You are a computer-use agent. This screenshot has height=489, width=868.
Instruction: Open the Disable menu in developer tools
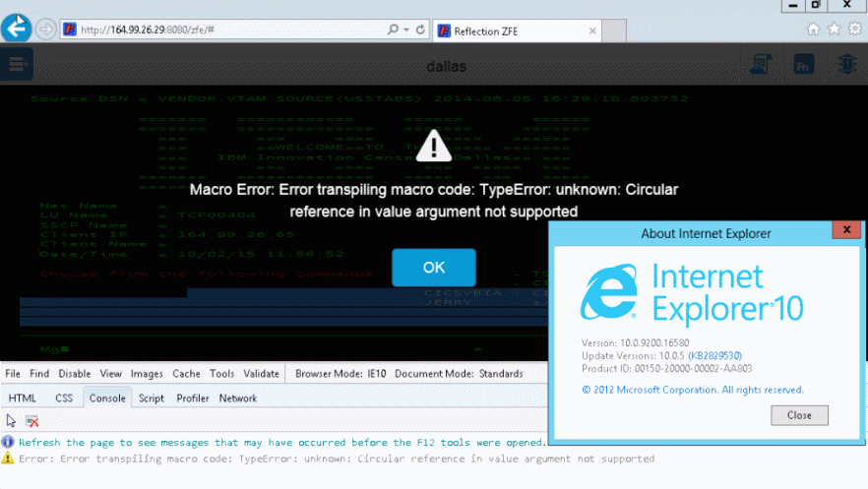[x=75, y=374]
